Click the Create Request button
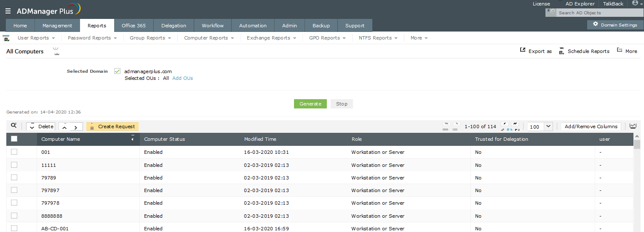 point(112,127)
